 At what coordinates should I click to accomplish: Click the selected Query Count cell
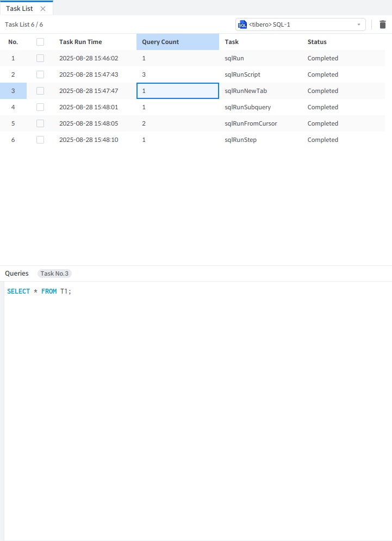pyautogui.click(x=177, y=91)
